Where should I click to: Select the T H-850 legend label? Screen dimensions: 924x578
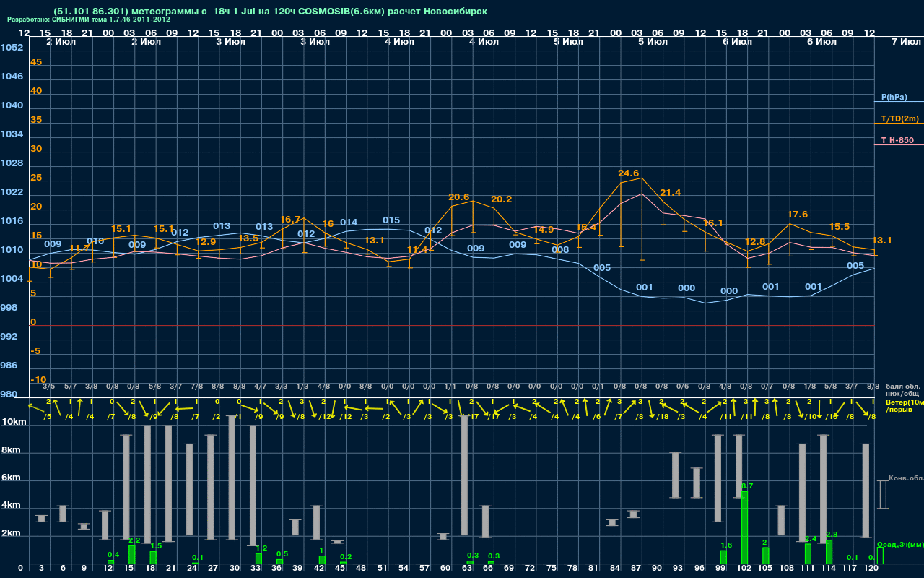[897, 140]
